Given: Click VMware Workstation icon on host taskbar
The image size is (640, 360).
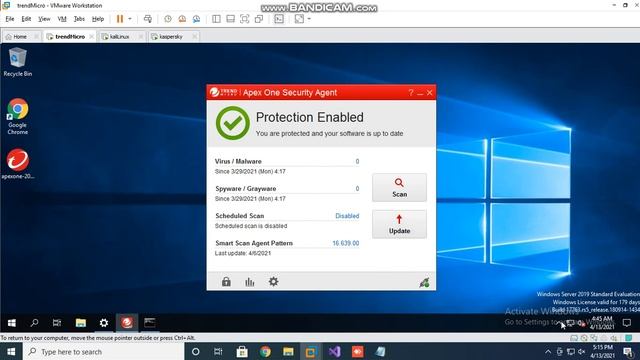Looking at the screenshot, I should click(311, 351).
